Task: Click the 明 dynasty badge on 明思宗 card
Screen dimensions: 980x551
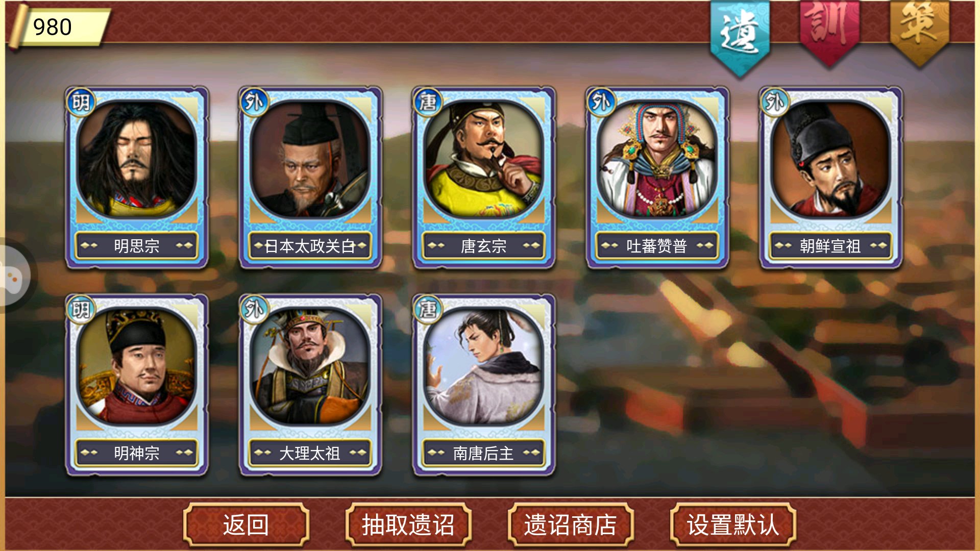Action: [81, 102]
